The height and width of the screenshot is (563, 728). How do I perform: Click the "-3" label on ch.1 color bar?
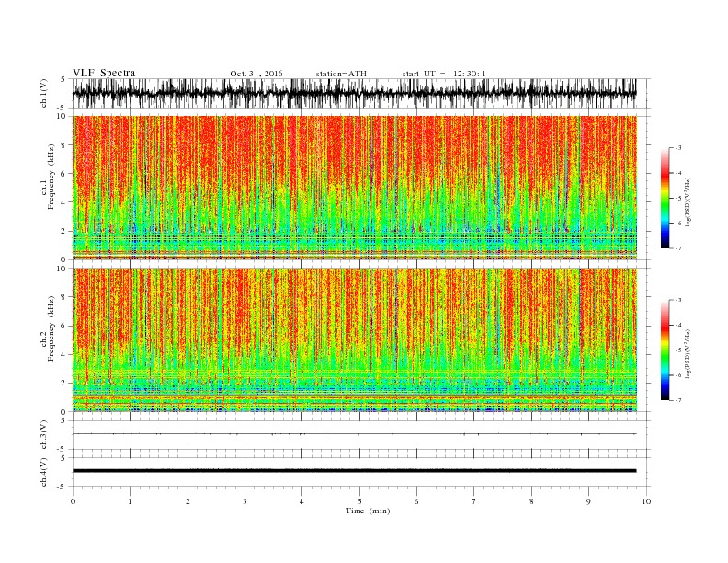click(x=677, y=148)
